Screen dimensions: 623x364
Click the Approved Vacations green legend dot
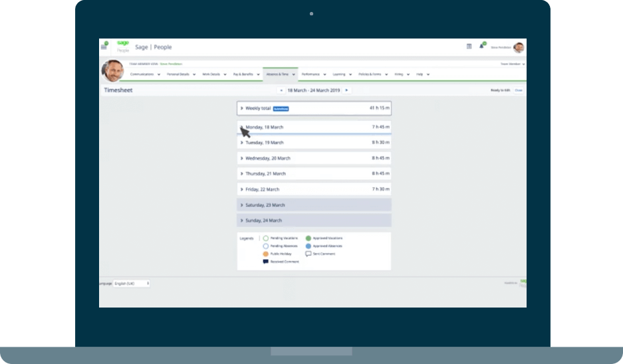tap(309, 238)
